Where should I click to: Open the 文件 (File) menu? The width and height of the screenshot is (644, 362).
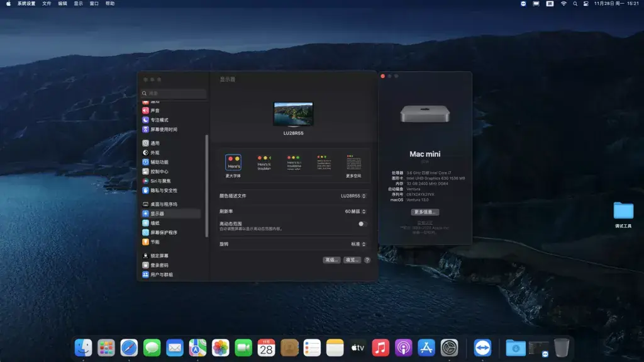click(47, 4)
